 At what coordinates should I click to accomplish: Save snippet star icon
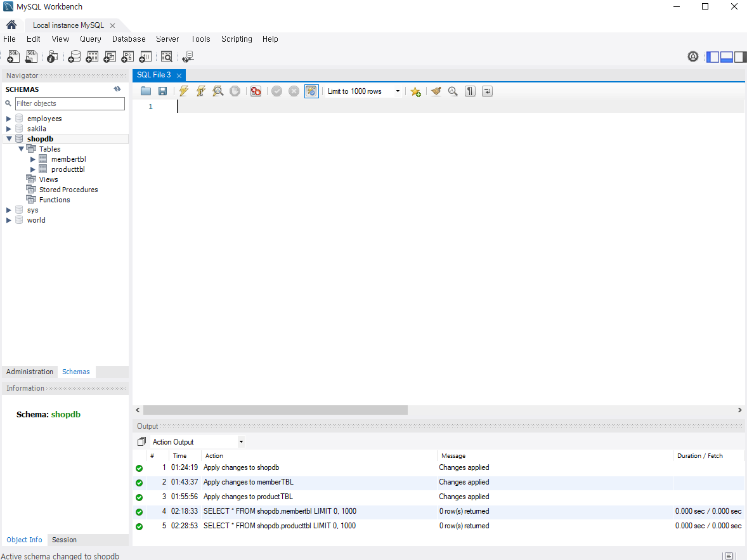click(x=416, y=91)
